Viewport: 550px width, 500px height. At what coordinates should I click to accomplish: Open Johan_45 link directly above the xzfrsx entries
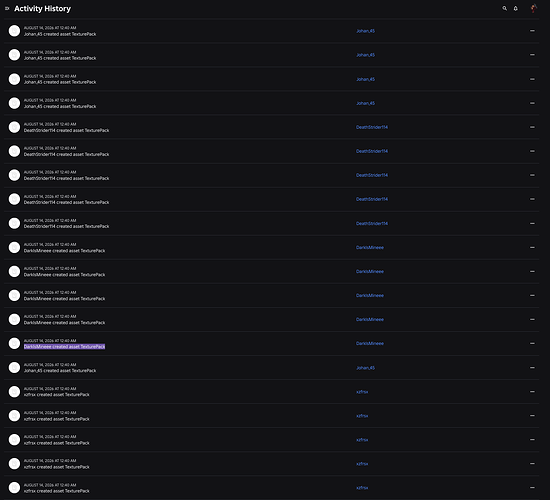365,368
